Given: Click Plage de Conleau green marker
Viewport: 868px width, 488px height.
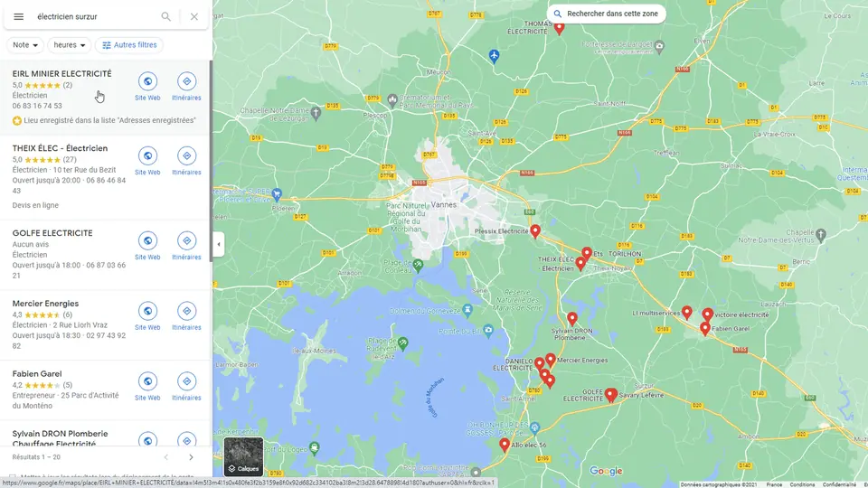Looking at the screenshot, I should [x=418, y=266].
